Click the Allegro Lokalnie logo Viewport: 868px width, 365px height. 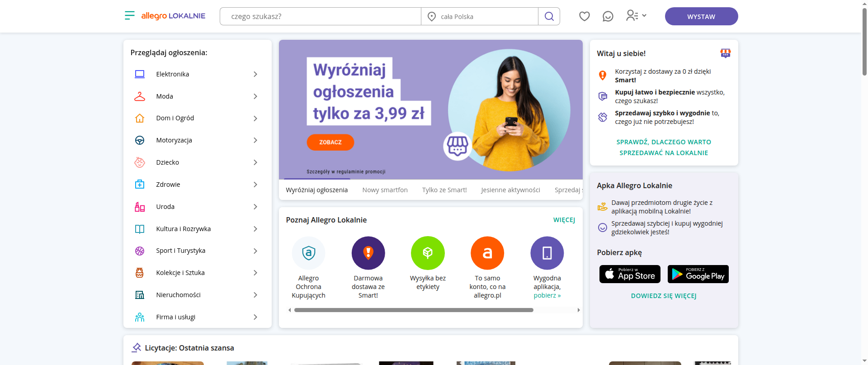click(x=173, y=16)
